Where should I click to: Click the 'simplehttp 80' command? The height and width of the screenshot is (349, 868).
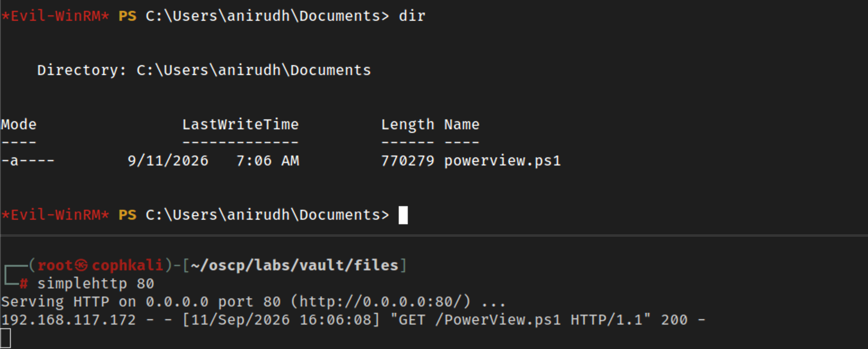[x=95, y=283]
